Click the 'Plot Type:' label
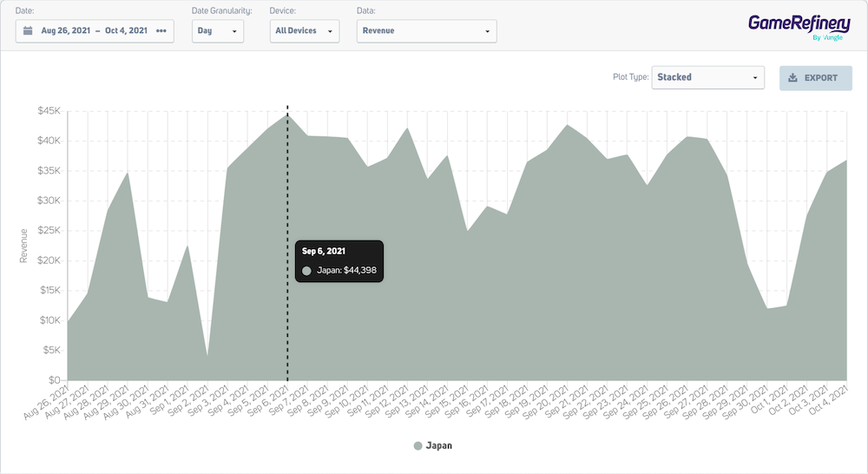 click(x=630, y=77)
